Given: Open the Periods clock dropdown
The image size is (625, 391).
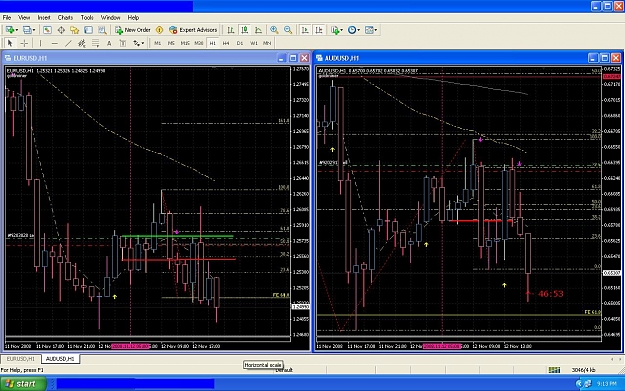Looking at the screenshot, I should [354, 30].
